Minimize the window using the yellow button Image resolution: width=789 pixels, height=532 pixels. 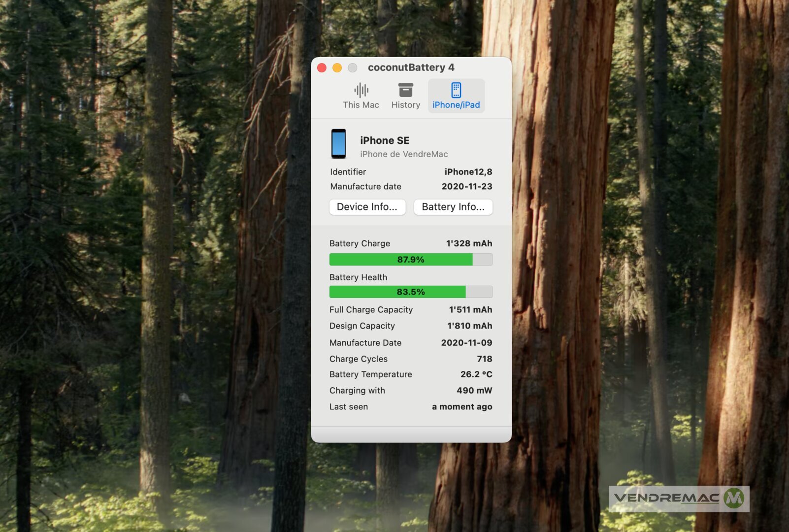337,68
